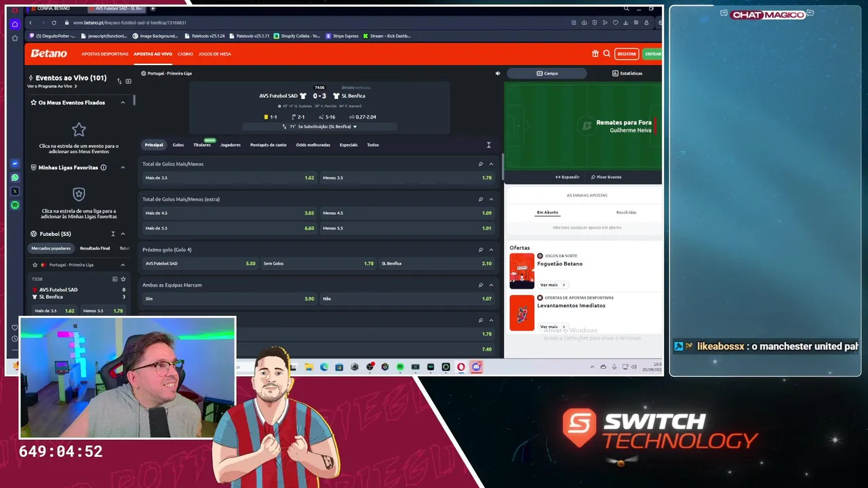The height and width of the screenshot is (488, 868).
Task: Pin the Total de Golos Mais/Menos market
Action: pyautogui.click(x=481, y=164)
